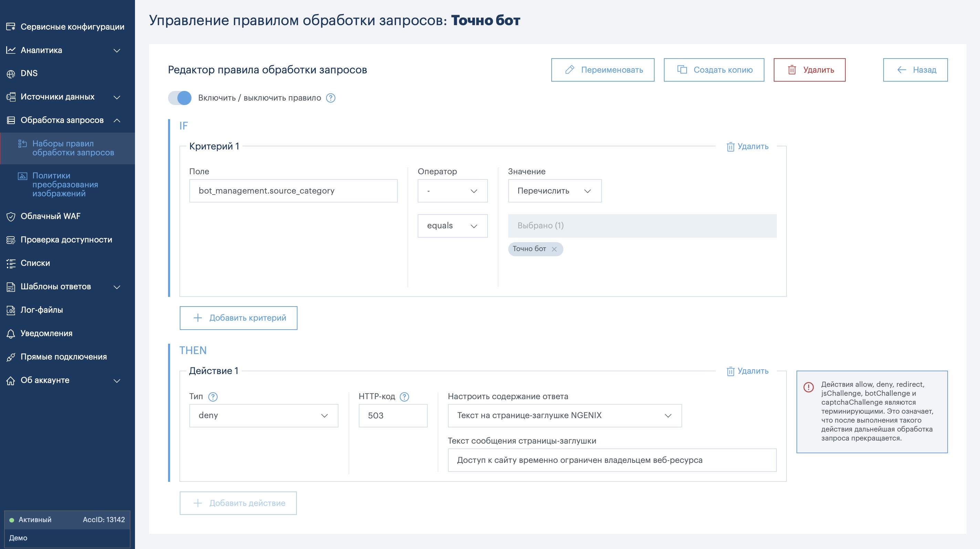Open DNS section in sidebar

tap(29, 73)
